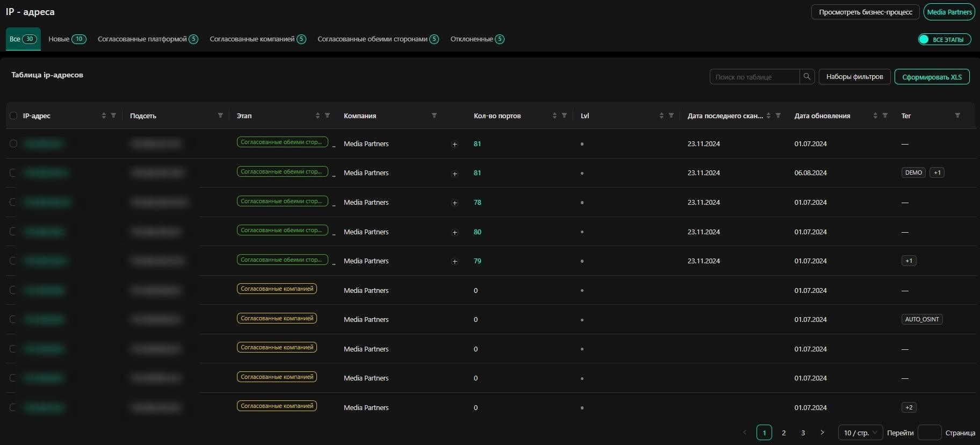Open filter for Тег column
980x445 pixels.
957,116
